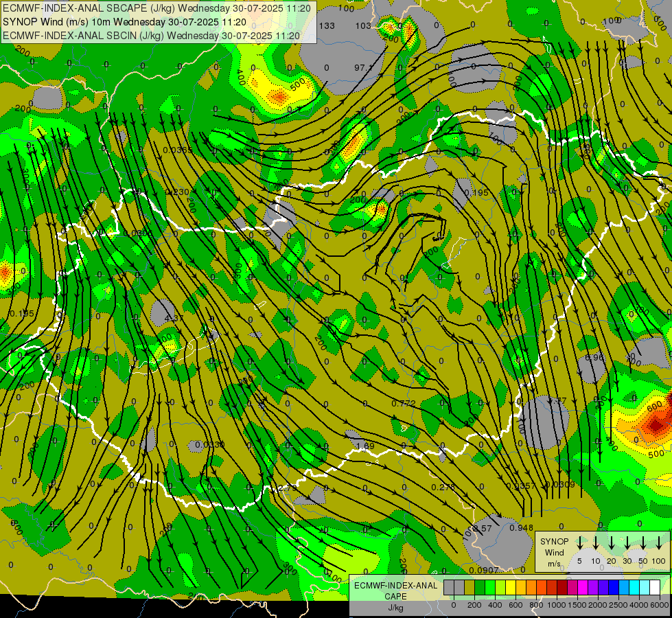Viewport: 672px width, 618px height.
Task: Pick the white swatch at 6000 end
Action: tap(654, 587)
